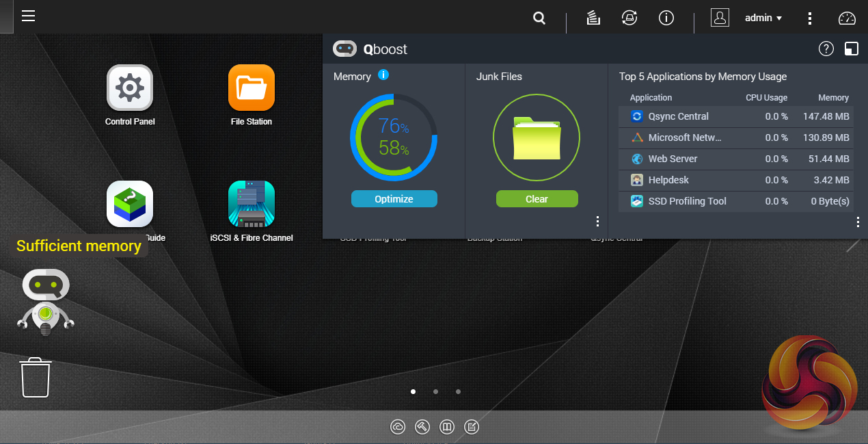
Task: Click the Qboost panel collapse icon
Action: 852,49
